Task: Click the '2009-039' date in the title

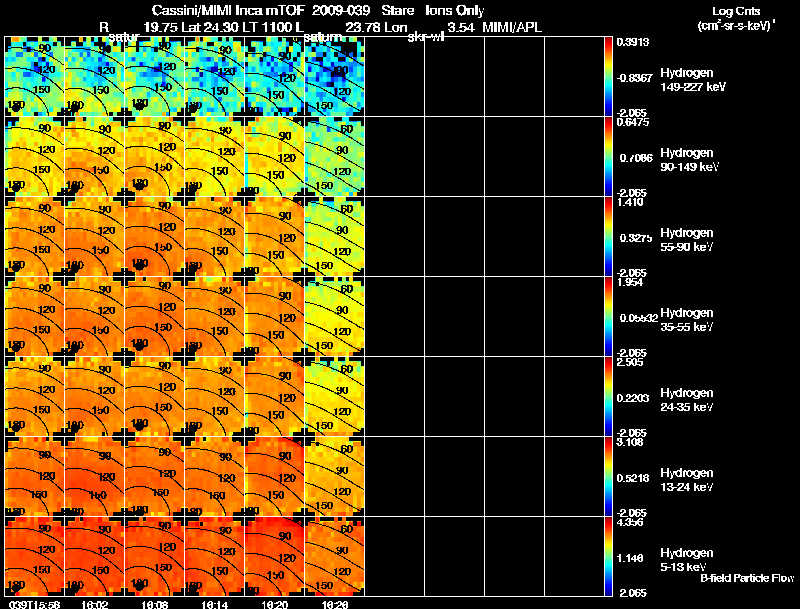Action: pos(340,11)
